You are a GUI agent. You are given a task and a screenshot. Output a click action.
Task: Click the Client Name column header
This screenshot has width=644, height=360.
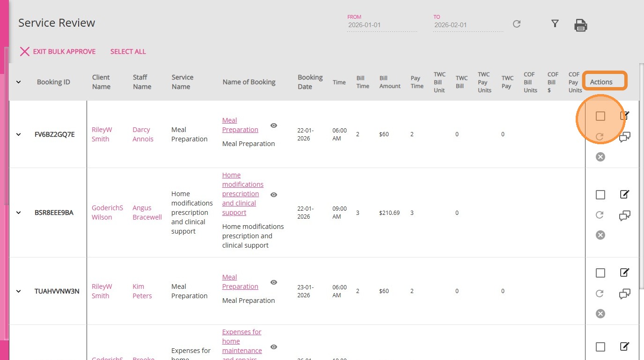click(101, 82)
